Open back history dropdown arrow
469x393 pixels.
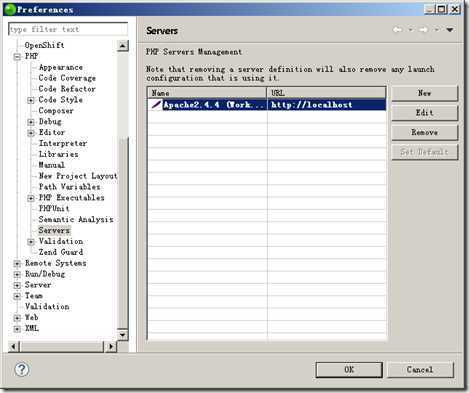pyautogui.click(x=411, y=30)
